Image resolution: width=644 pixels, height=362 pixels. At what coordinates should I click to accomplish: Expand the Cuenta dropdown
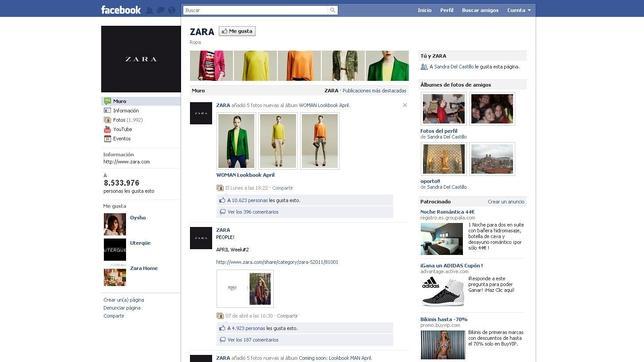pyautogui.click(x=519, y=10)
